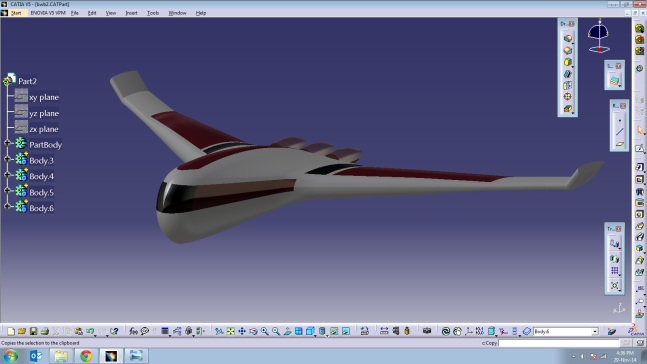647x364 pixels.
Task: Click the Shell feature icon in dress-up toolbar
Action: 568,74
